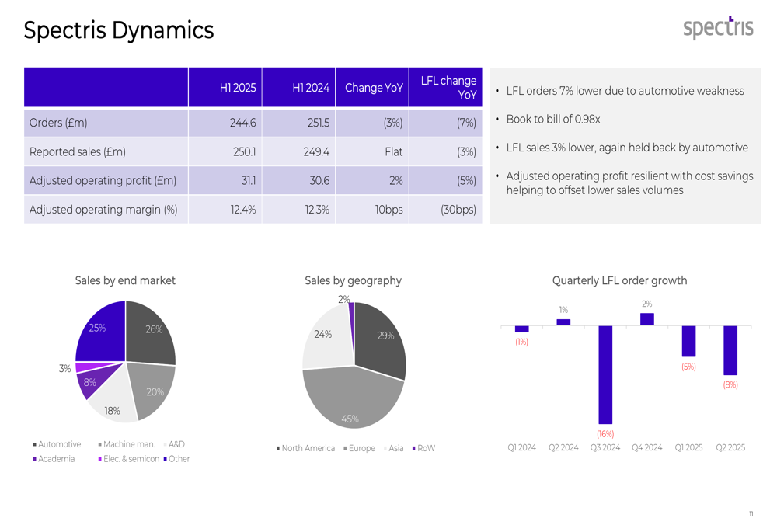777x532 pixels.
Task: Select the Other legend color marker
Action: 165,459
